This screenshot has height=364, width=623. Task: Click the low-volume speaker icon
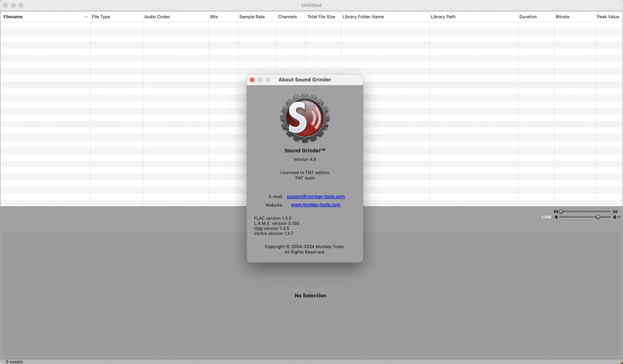click(556, 217)
